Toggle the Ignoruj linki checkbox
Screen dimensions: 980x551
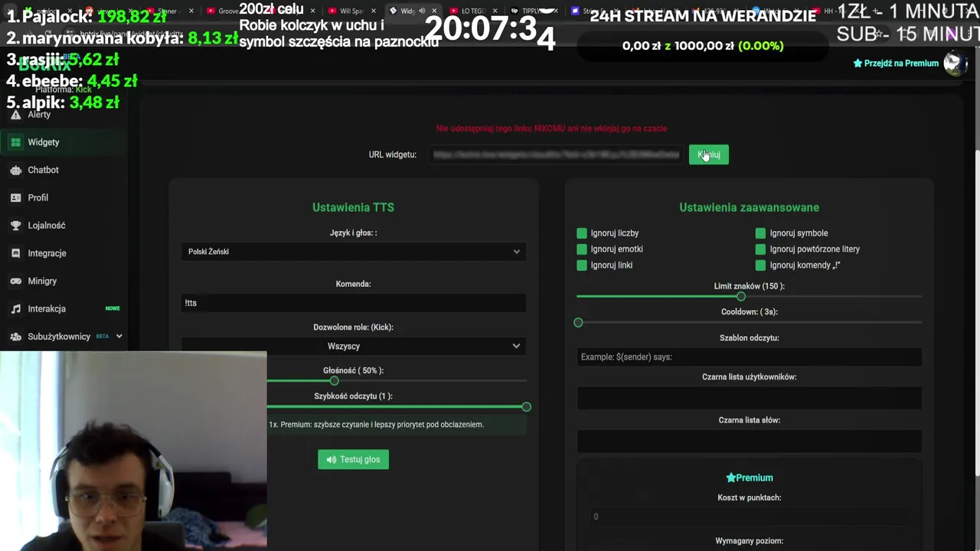(x=582, y=266)
